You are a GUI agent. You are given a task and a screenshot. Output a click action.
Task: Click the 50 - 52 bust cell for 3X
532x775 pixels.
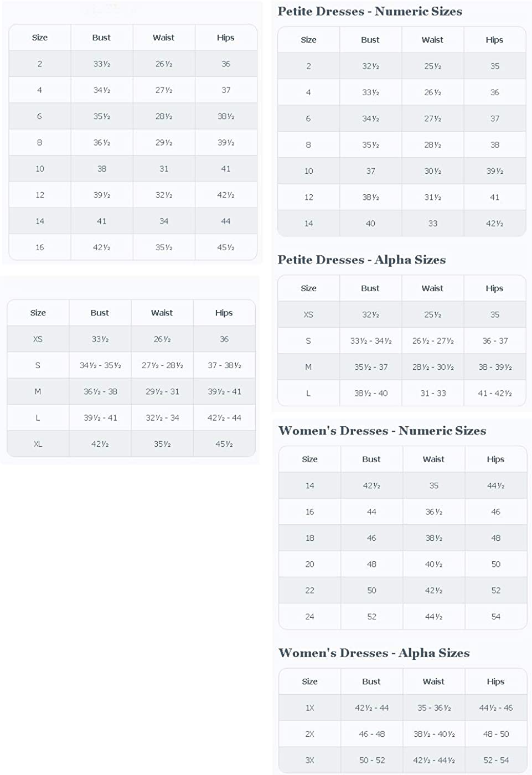point(371,761)
